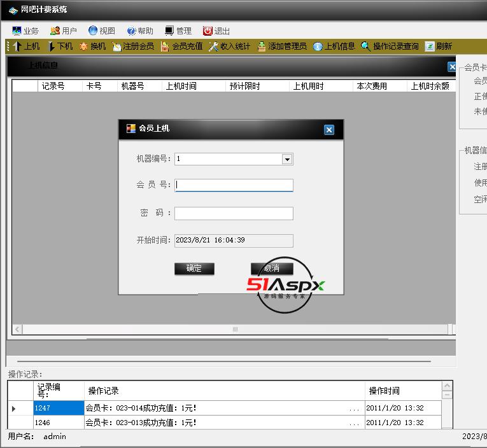
Task: Click the 用户 menu people icon
Action: 55,31
